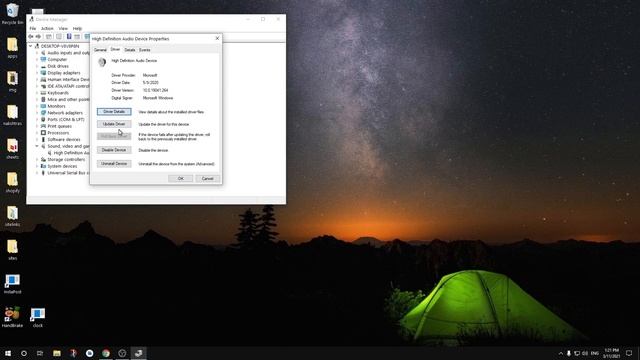Expand the Audio inputs and outputs node
The height and width of the screenshot is (360, 640).
(37, 53)
